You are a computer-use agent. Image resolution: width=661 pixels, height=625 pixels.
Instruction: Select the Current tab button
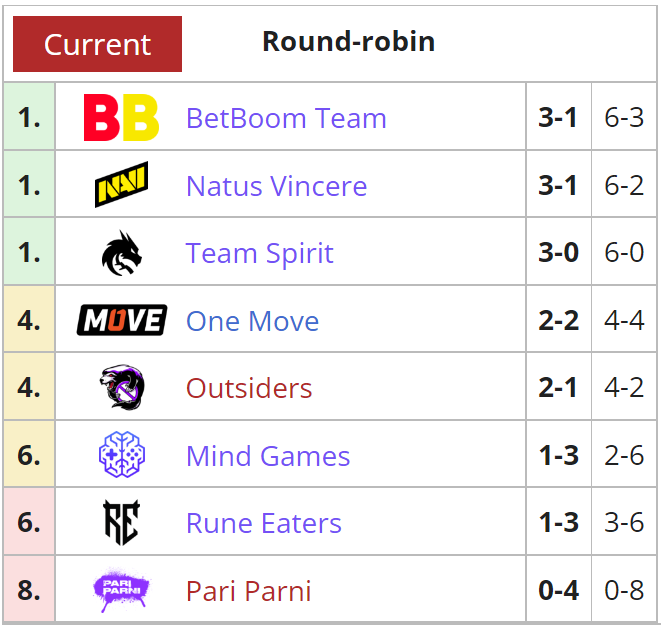coord(97,44)
